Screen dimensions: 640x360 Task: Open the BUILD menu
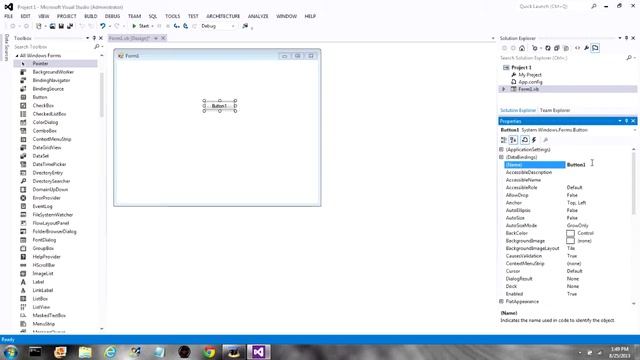(91, 16)
